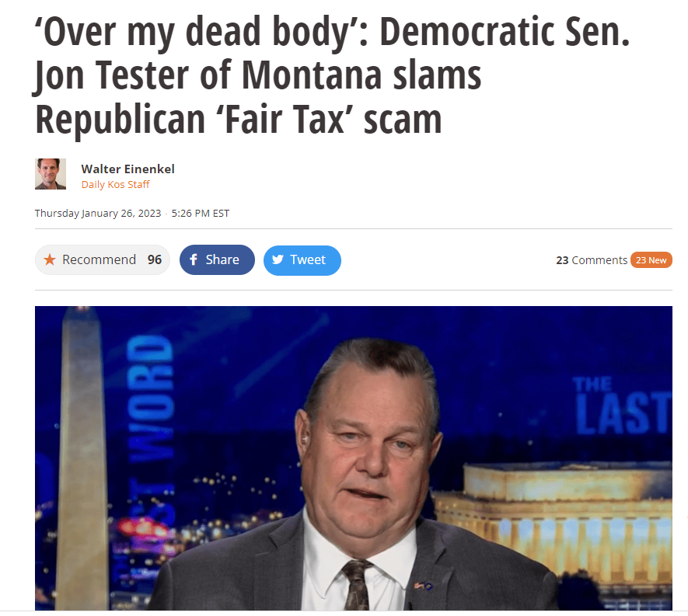Click the Twitter bird icon
Image resolution: width=688 pixels, height=616 pixels.
[x=278, y=259]
